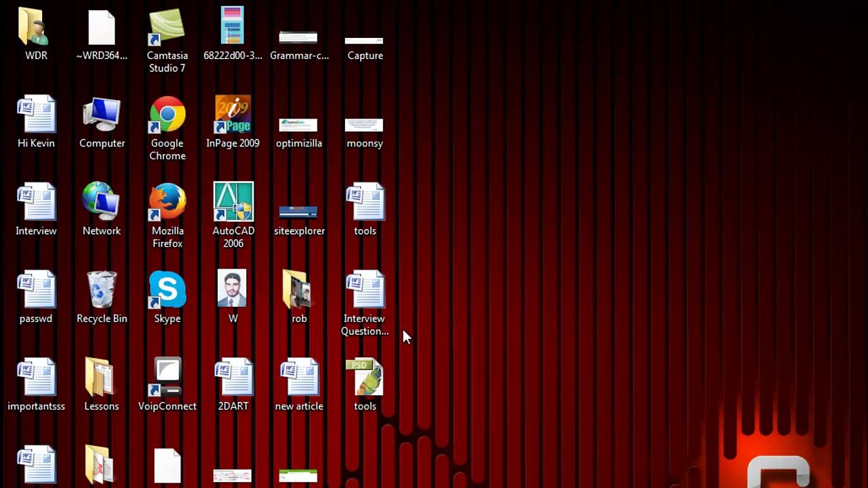Image resolution: width=868 pixels, height=488 pixels.
Task: Select the Interview Question document icon
Action: coord(365,289)
